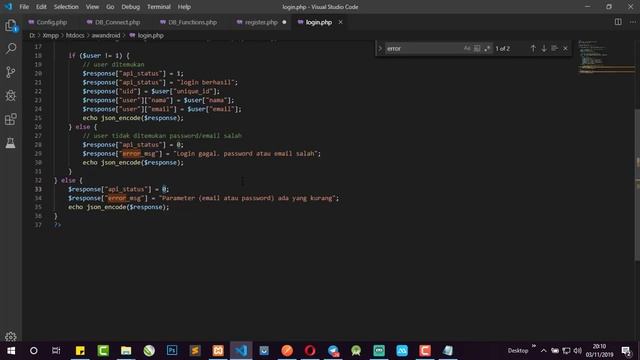Open the Help menu
The image size is (640, 360).
click(x=184, y=7)
